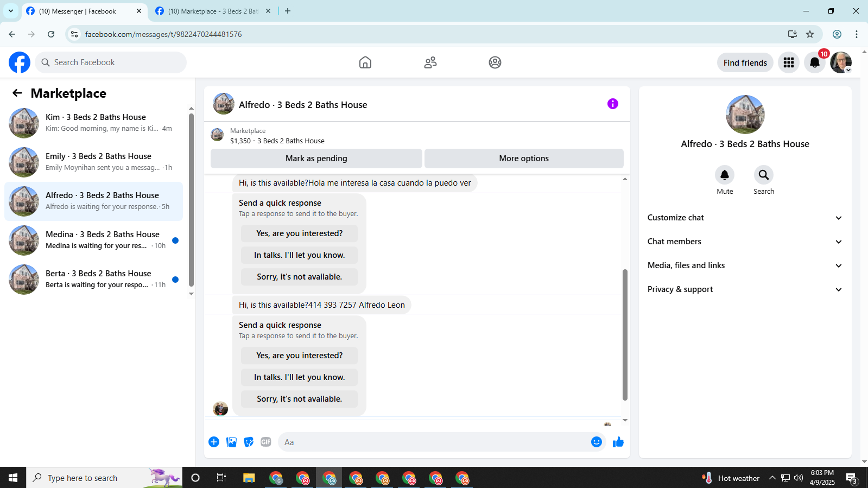The width and height of the screenshot is (868, 488).
Task: Open the notifications bell with 10 badge
Action: click(815, 62)
